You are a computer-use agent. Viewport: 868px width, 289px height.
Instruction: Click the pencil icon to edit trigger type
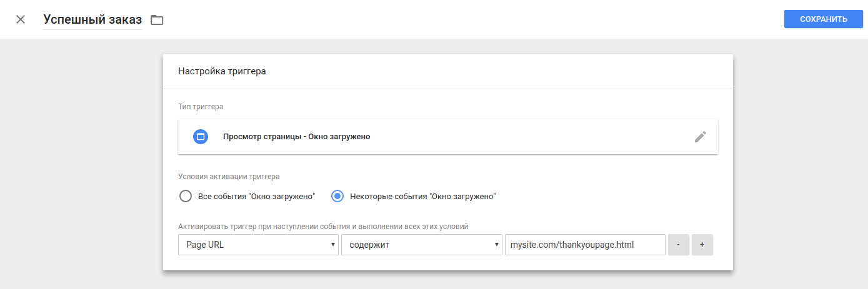coord(701,137)
